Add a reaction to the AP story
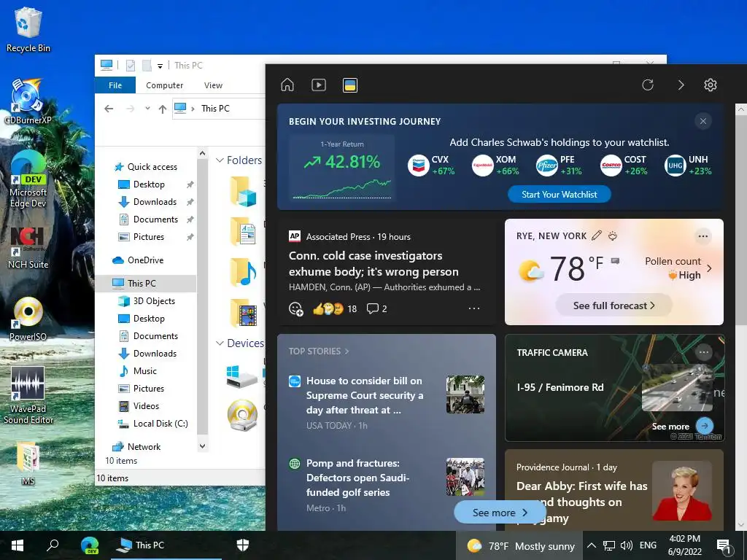Image resolution: width=747 pixels, height=560 pixels. coord(296,309)
